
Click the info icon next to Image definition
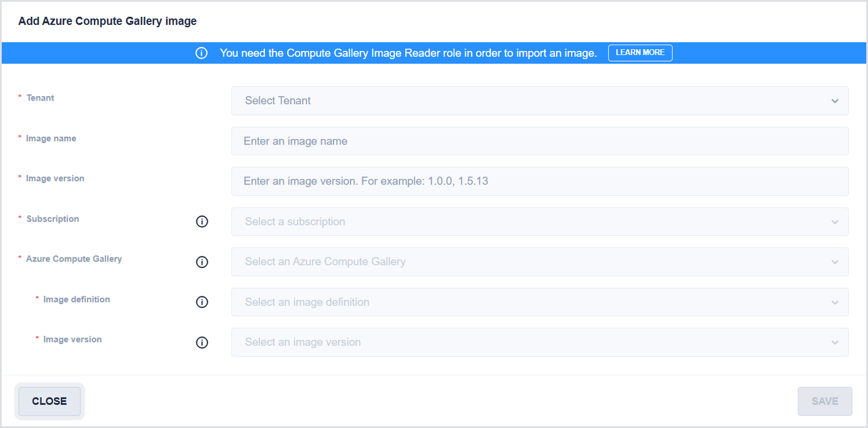(x=202, y=302)
